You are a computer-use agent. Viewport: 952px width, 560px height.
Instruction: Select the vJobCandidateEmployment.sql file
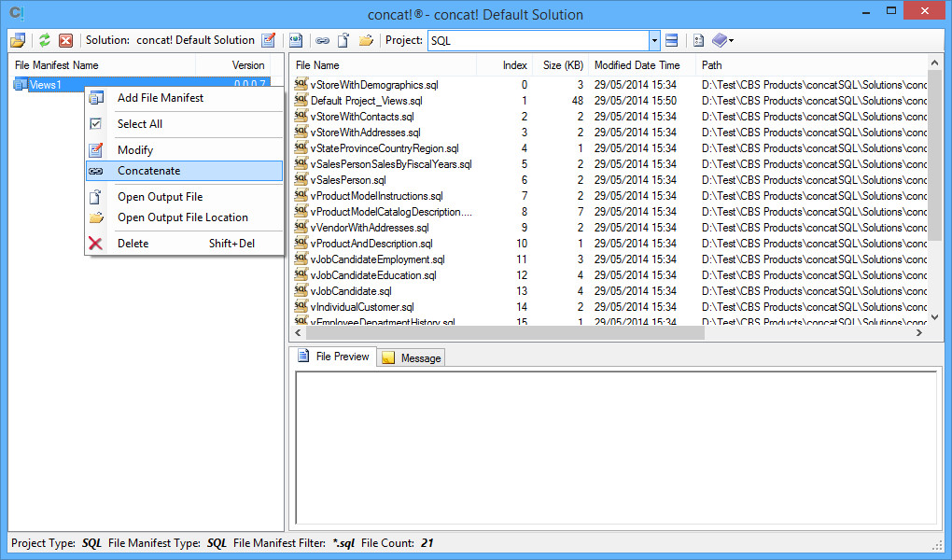coord(378,259)
